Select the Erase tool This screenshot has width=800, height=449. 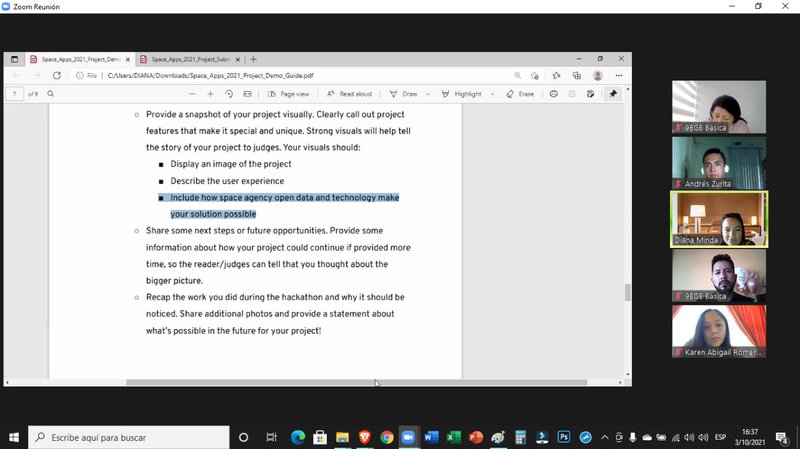519,94
